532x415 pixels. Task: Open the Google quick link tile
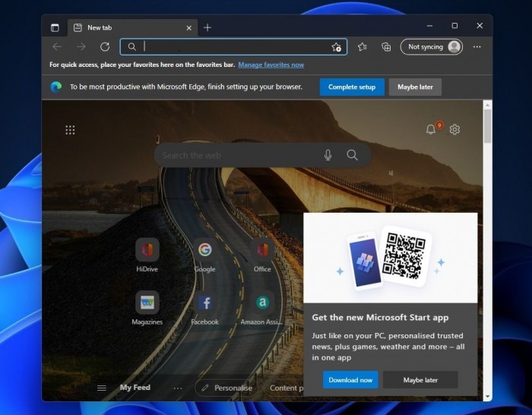coord(204,250)
